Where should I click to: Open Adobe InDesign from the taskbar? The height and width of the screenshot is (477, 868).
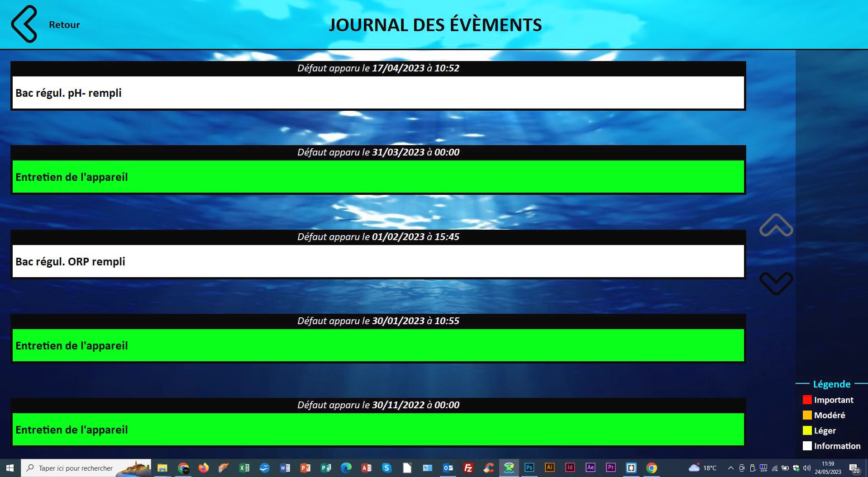(x=570, y=468)
